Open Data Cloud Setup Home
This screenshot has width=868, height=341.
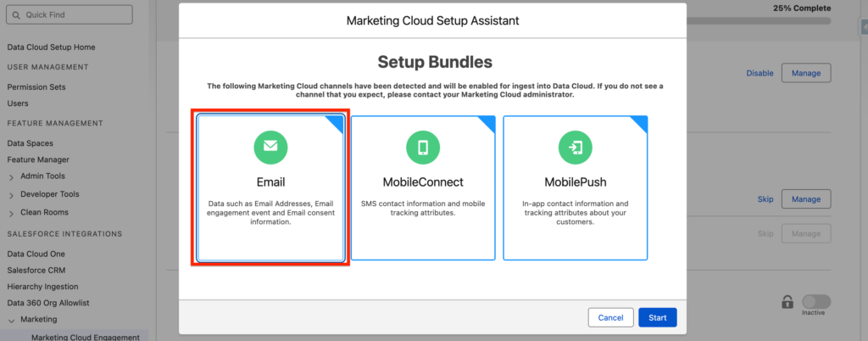pyautogui.click(x=51, y=48)
